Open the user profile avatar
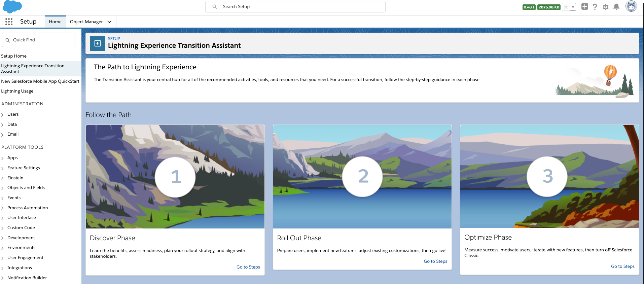The image size is (644, 284). click(631, 6)
